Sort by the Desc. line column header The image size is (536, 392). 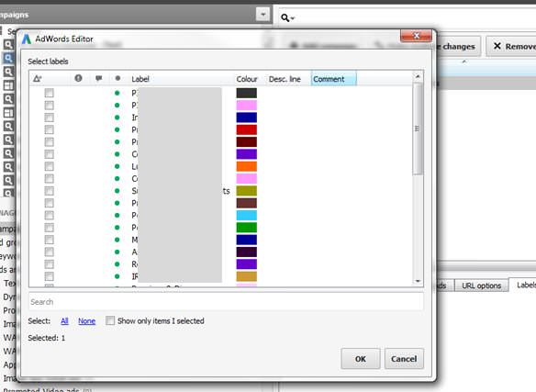[x=285, y=79]
